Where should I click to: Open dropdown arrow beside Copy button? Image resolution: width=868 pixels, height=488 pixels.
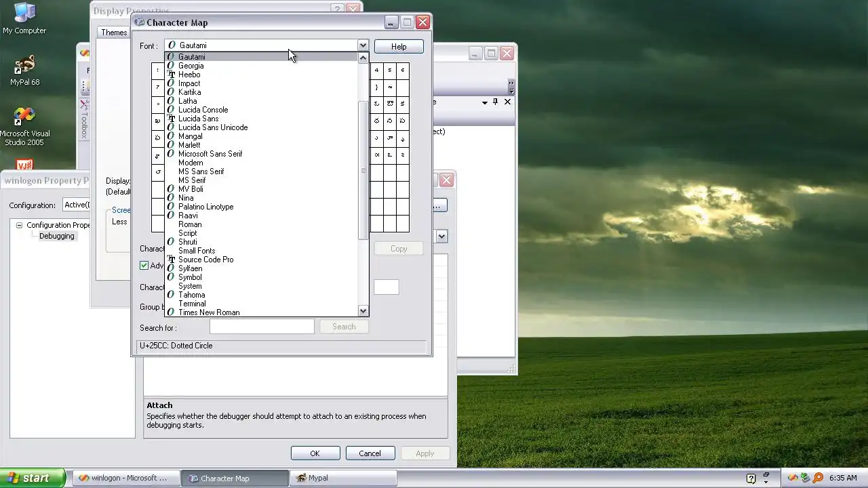pyautogui.click(x=441, y=236)
